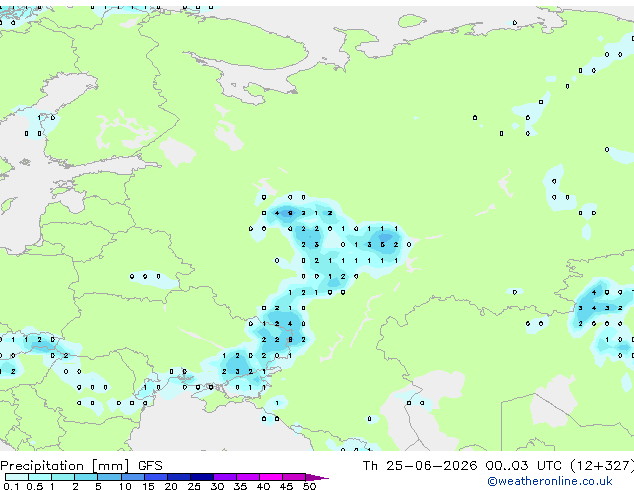Pick the 35–40 mm violet legend swatch
The height and width of the screenshot is (490, 634).
click(x=247, y=477)
